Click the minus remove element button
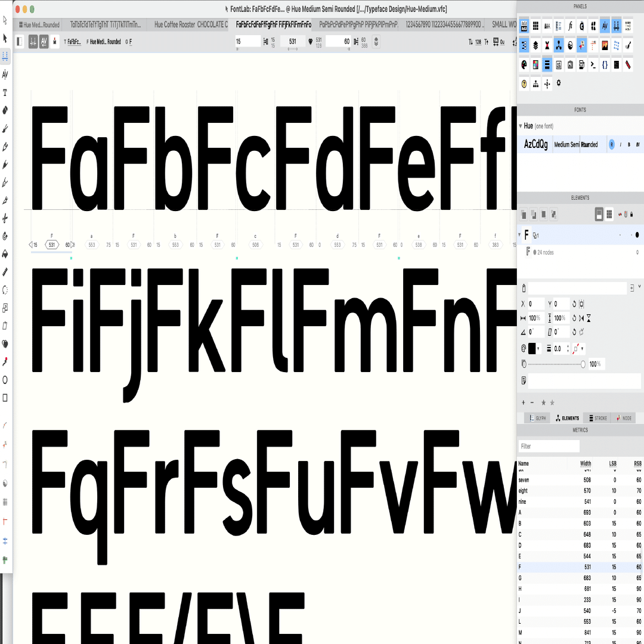 532,402
